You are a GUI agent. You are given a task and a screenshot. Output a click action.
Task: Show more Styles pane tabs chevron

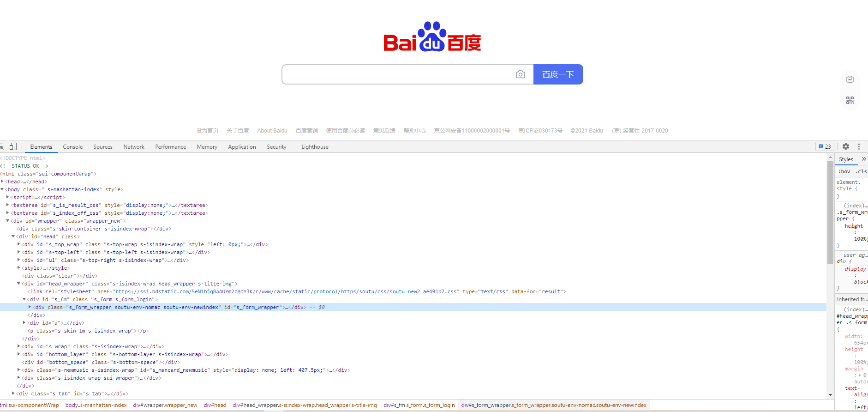(x=863, y=159)
